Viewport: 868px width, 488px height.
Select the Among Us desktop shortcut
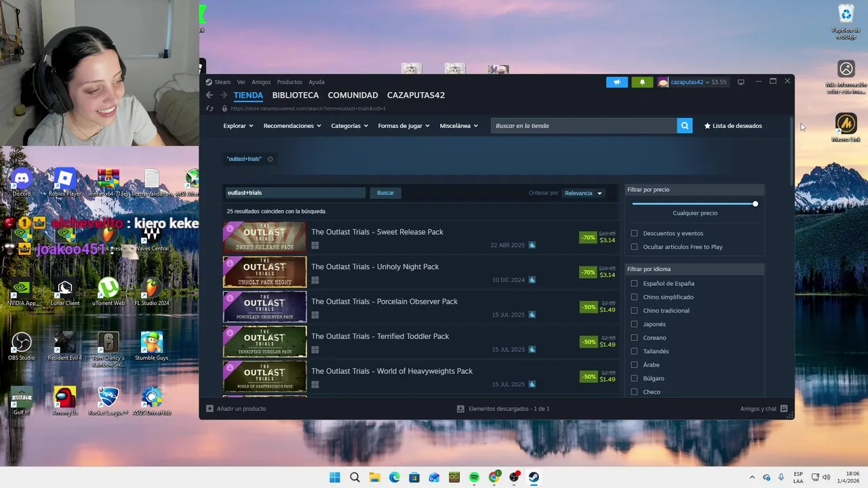64,401
